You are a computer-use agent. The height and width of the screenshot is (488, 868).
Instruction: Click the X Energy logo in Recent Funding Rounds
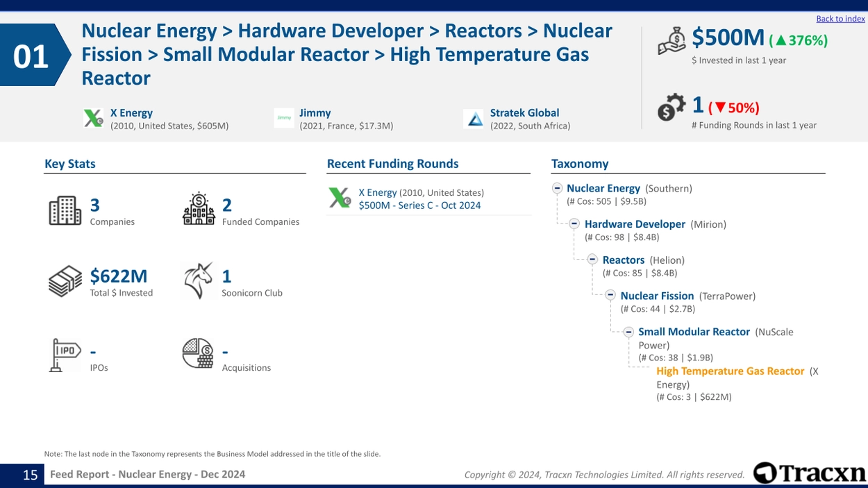click(x=340, y=199)
